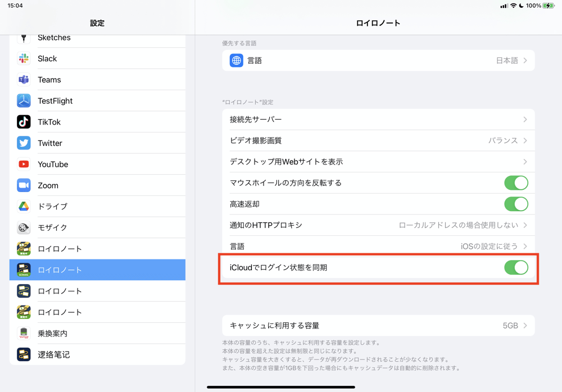Turn off マウスホイールの方向を反転する
562x392 pixels.
pos(515,183)
